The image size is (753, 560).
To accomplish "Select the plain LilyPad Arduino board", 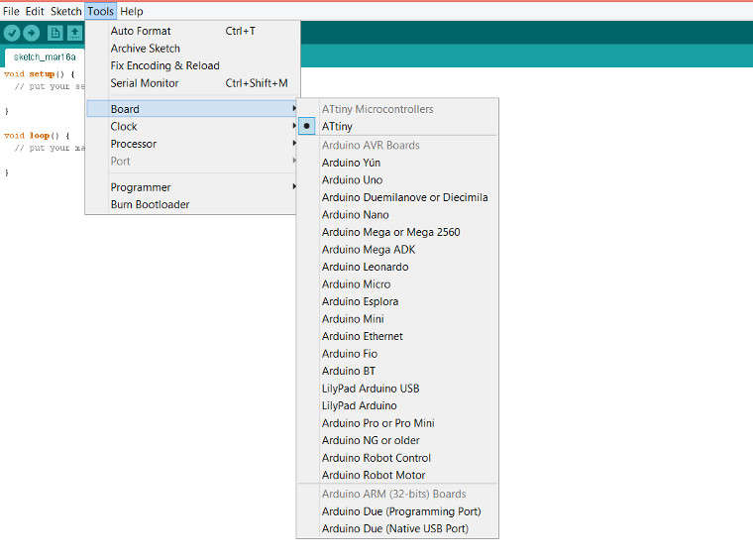I will pos(397,405).
